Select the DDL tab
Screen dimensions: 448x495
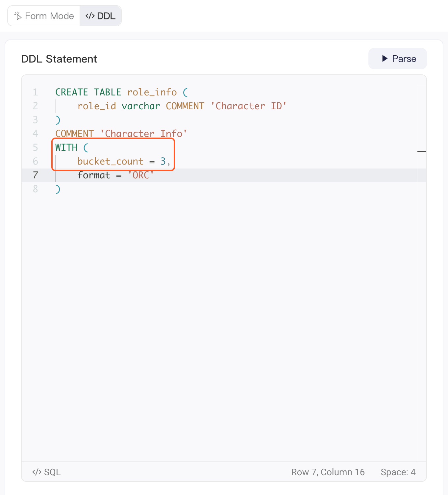[100, 16]
